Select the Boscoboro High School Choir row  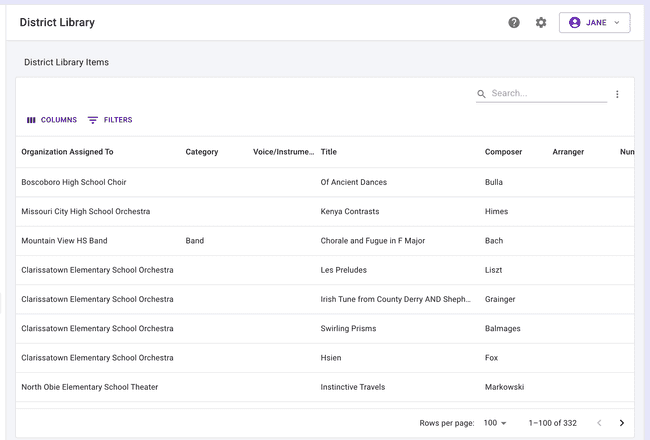tap(74, 182)
